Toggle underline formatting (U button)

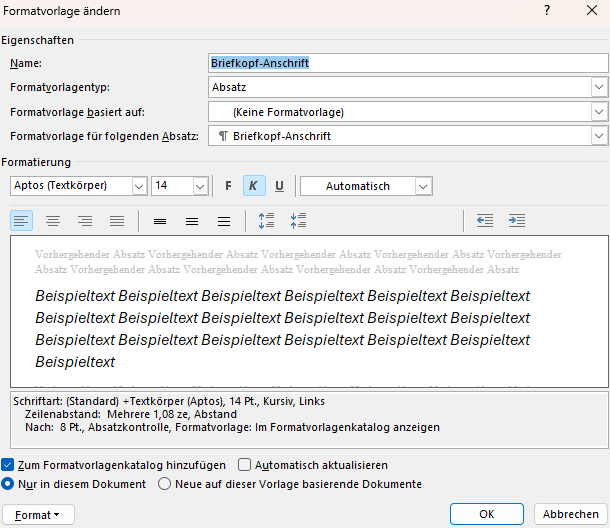coord(279,186)
